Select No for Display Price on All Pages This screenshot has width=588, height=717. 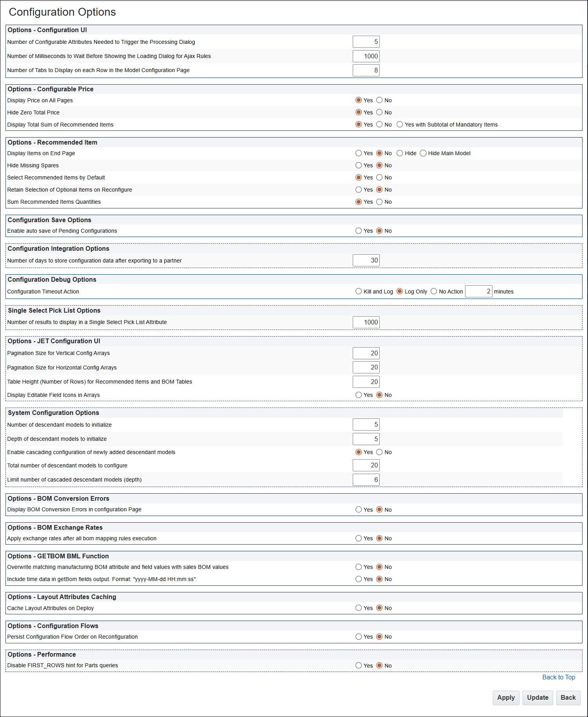click(379, 100)
